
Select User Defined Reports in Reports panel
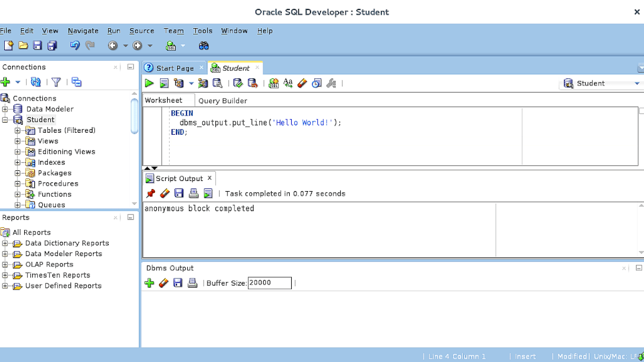coord(63,286)
